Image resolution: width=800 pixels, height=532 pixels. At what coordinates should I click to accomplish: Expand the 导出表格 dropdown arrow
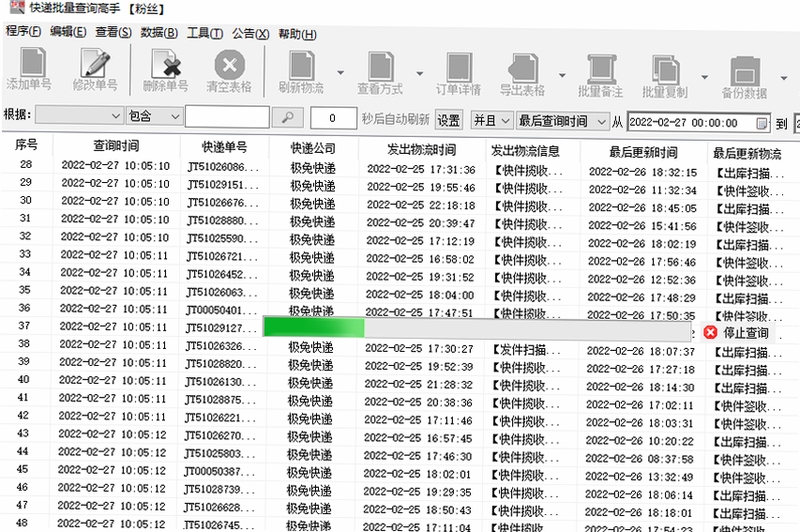click(x=562, y=75)
